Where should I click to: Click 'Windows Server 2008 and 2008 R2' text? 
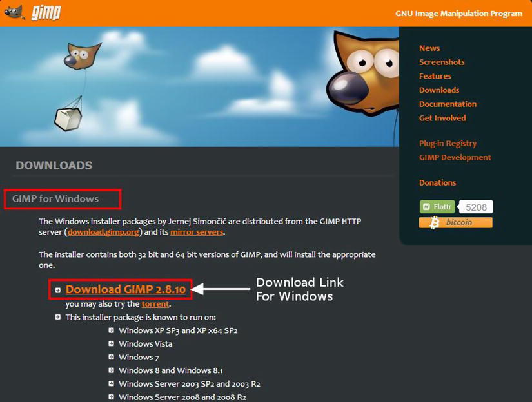click(x=182, y=397)
